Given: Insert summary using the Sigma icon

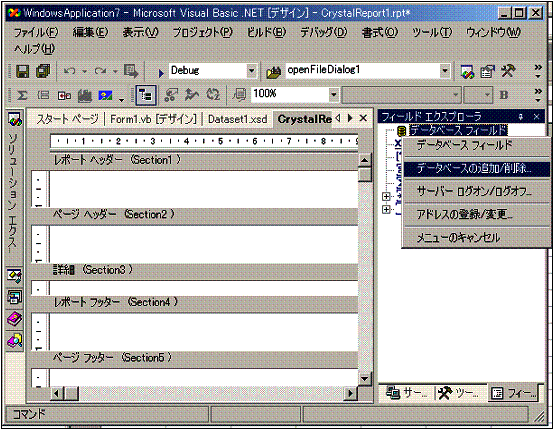Looking at the screenshot, I should 22,95.
